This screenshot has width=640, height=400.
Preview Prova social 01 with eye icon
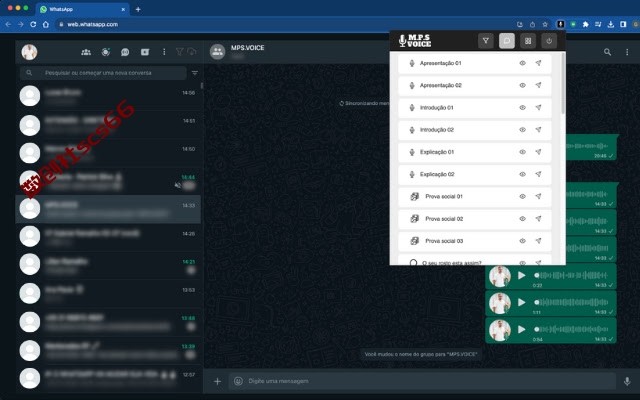(x=522, y=196)
